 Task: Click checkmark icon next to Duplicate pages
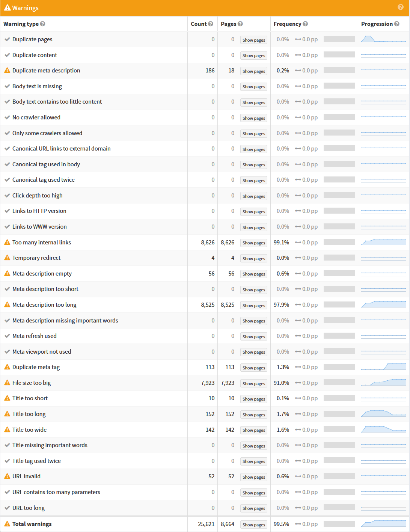pos(7,39)
